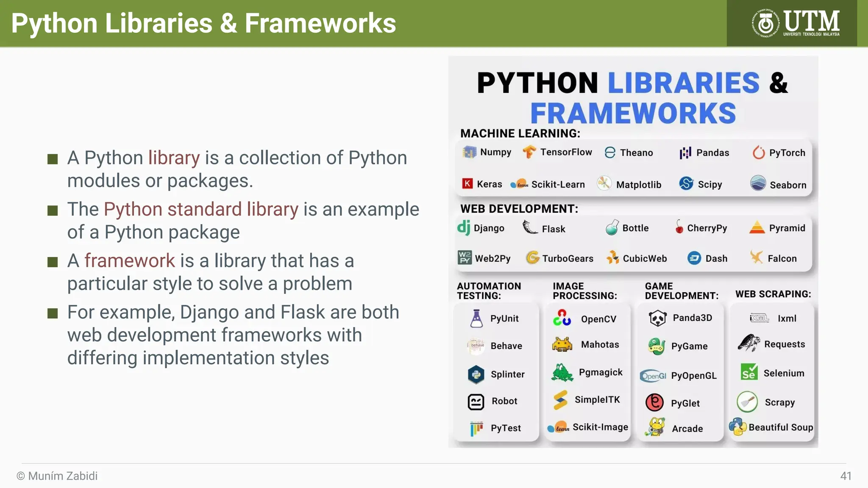
Task: Click the green Django dj icon
Action: 464,227
